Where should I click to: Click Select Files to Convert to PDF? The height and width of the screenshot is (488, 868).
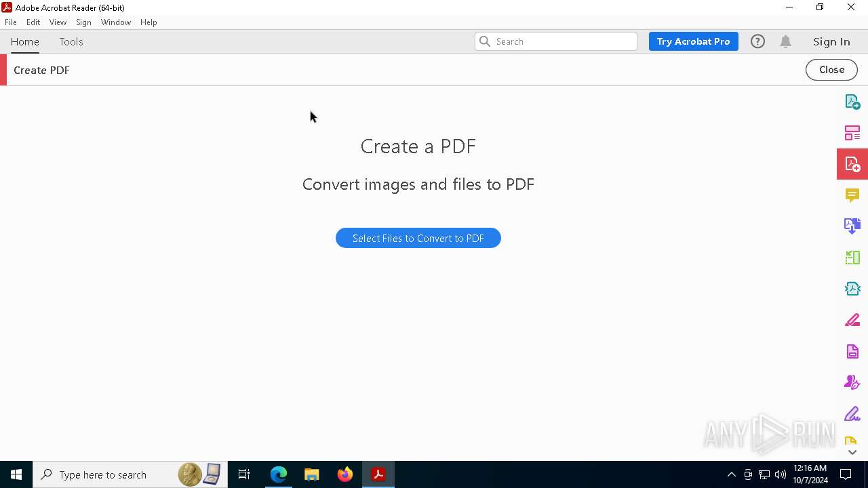pos(418,238)
